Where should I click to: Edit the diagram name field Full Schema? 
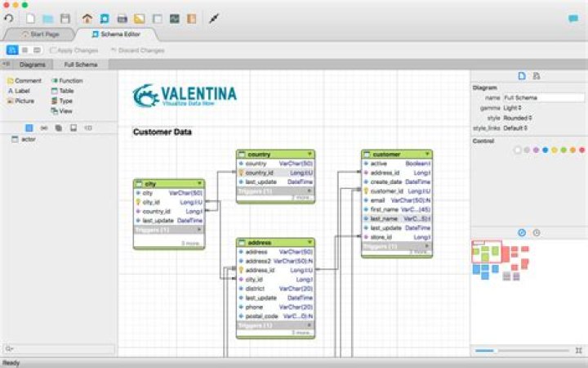[544, 97]
